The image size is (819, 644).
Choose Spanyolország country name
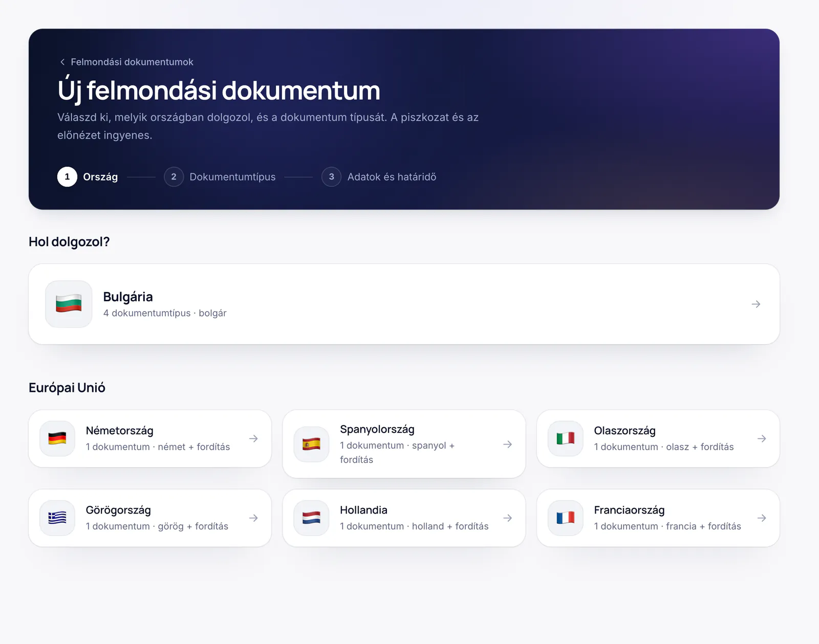pos(377,429)
